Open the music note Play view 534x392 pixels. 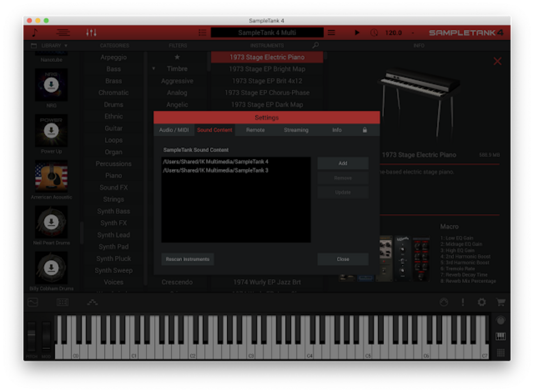click(35, 32)
